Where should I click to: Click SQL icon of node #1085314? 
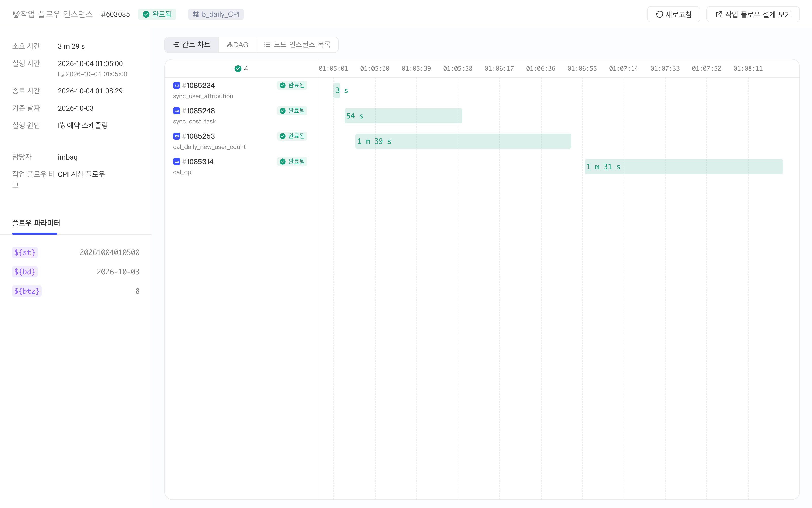(x=177, y=162)
